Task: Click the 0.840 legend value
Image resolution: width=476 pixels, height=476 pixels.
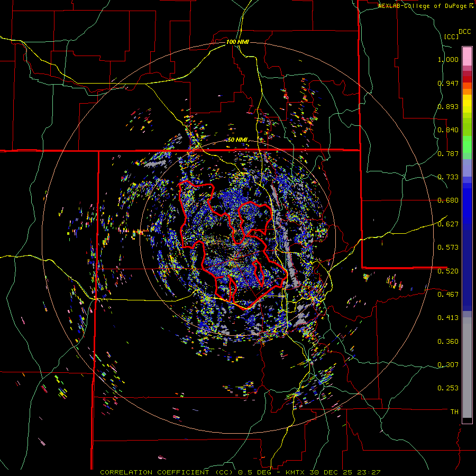Action: (448, 130)
